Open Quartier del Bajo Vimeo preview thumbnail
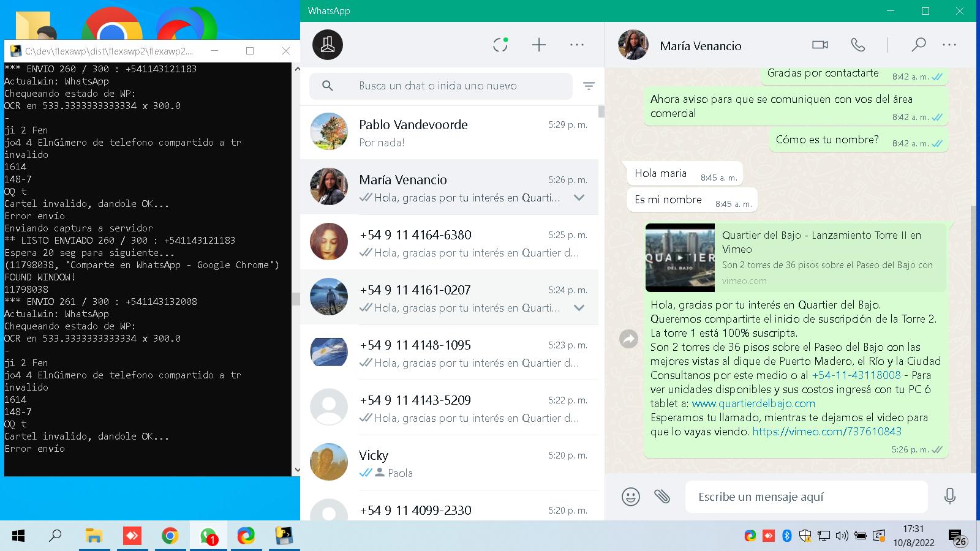Viewport: 980px width, 551px height. [680, 258]
